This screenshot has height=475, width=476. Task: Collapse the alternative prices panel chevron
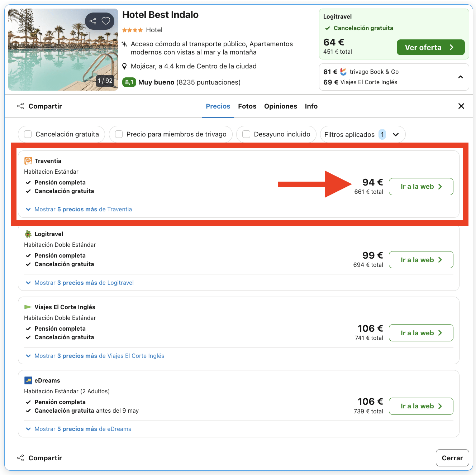coord(461,77)
